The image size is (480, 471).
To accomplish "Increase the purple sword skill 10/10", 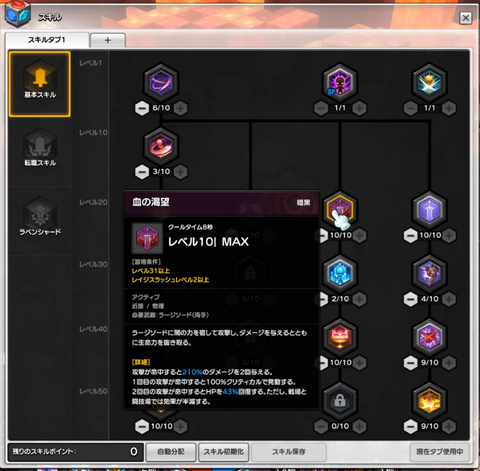I will [449, 236].
